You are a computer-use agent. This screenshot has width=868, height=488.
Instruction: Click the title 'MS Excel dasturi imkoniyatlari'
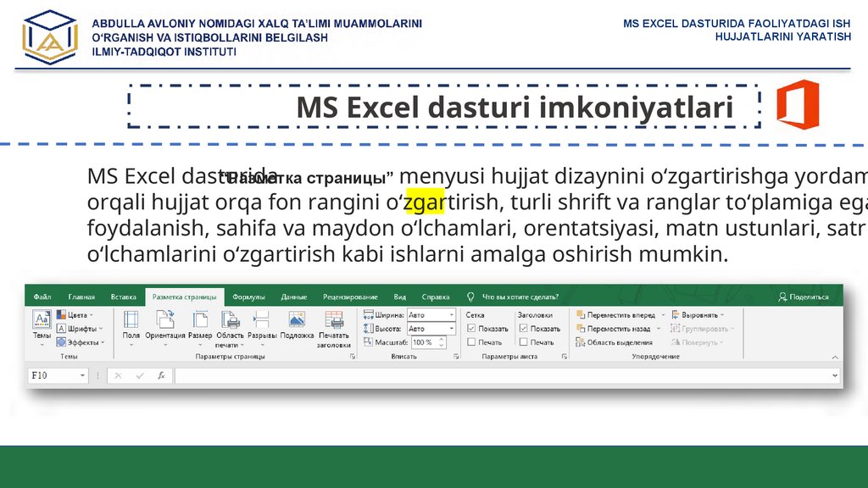[x=515, y=108]
